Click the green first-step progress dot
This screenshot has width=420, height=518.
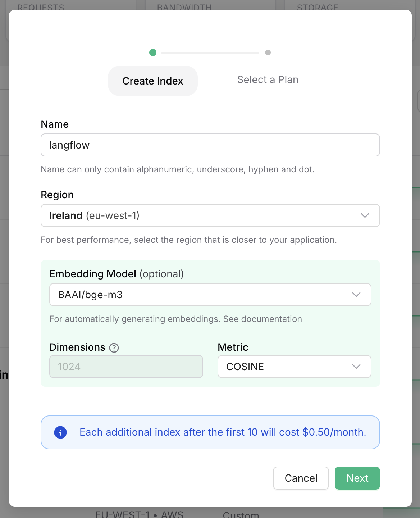pyautogui.click(x=153, y=53)
